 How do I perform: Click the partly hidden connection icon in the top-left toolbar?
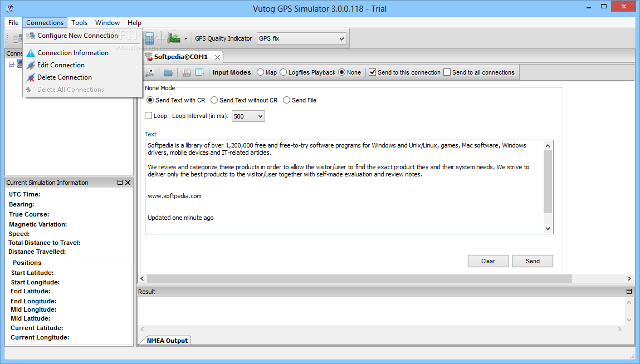(x=18, y=39)
